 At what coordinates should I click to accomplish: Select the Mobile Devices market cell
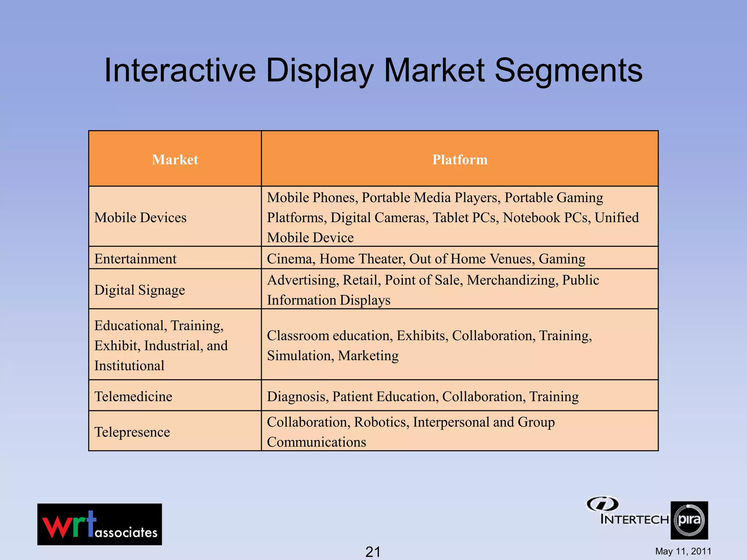tap(175, 217)
